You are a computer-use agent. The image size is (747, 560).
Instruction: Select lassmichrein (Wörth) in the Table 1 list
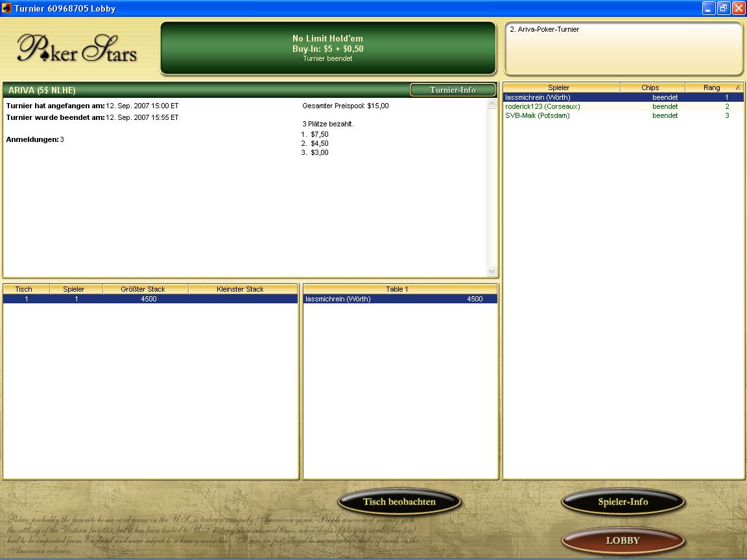400,299
